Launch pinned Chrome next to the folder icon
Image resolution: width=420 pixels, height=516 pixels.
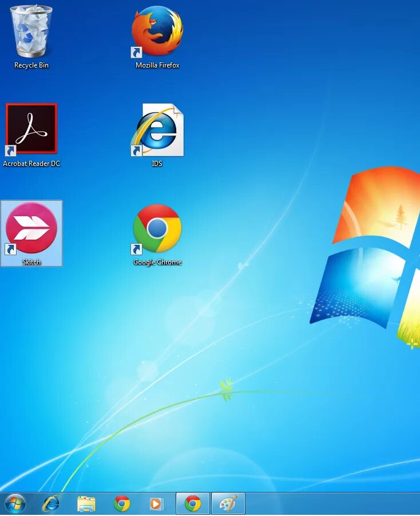click(x=122, y=504)
